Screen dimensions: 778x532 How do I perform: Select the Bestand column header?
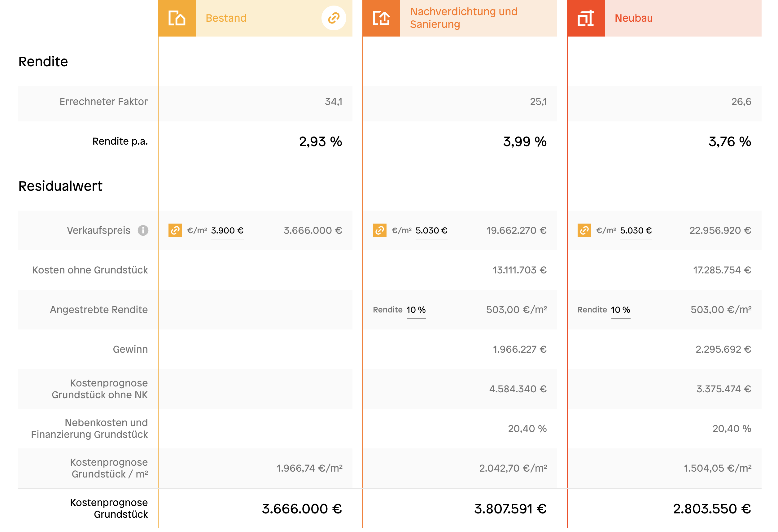click(x=226, y=18)
